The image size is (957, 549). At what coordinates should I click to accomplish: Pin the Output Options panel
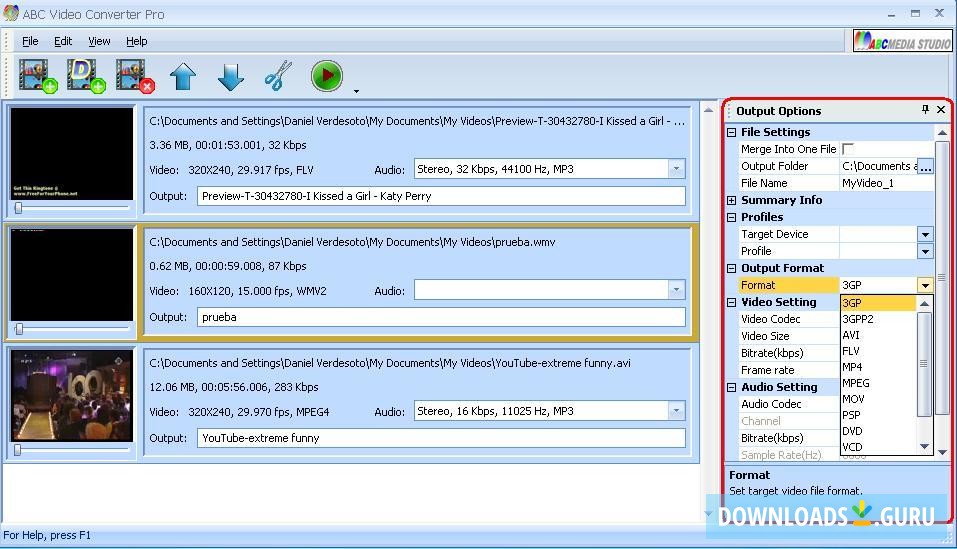[925, 109]
